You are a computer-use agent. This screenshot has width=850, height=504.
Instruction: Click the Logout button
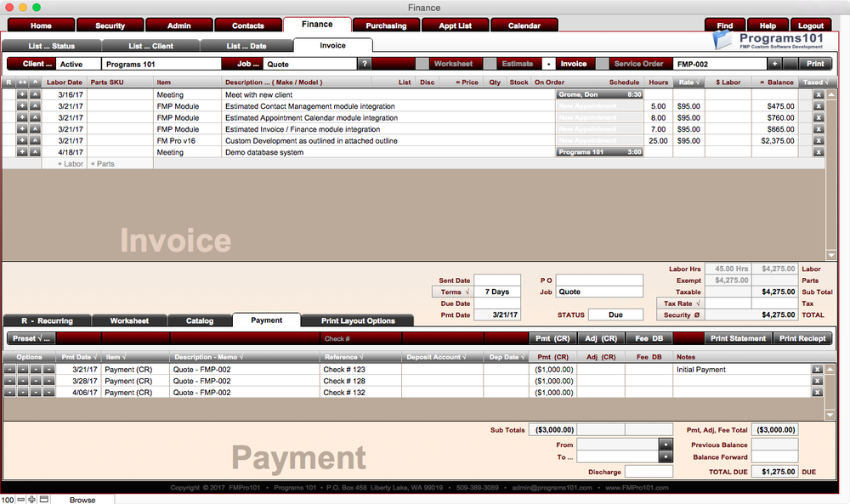pyautogui.click(x=810, y=25)
